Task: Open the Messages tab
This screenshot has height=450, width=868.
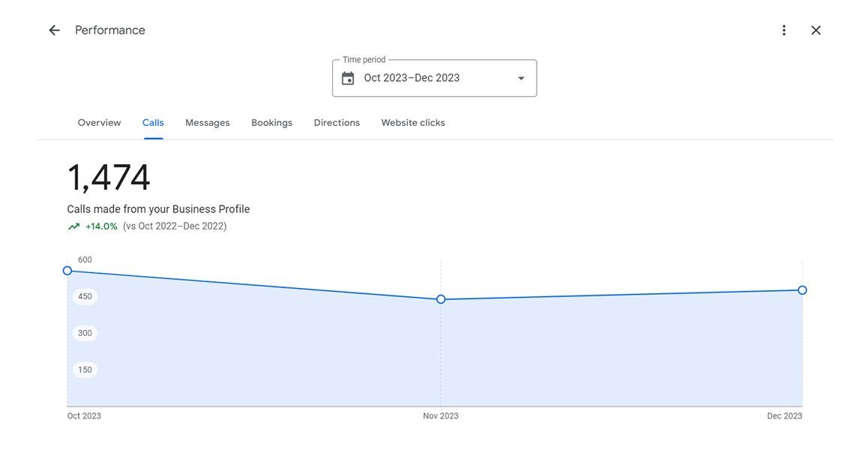Action: [208, 123]
